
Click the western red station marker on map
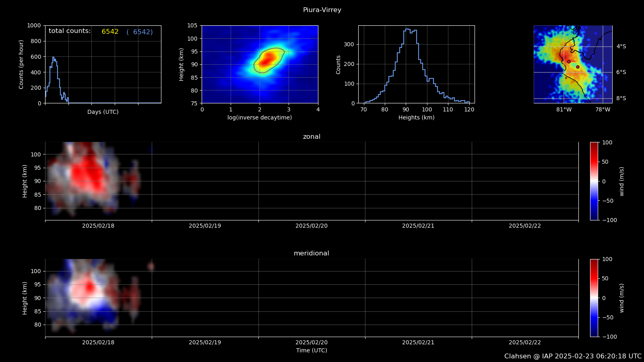(569, 62)
